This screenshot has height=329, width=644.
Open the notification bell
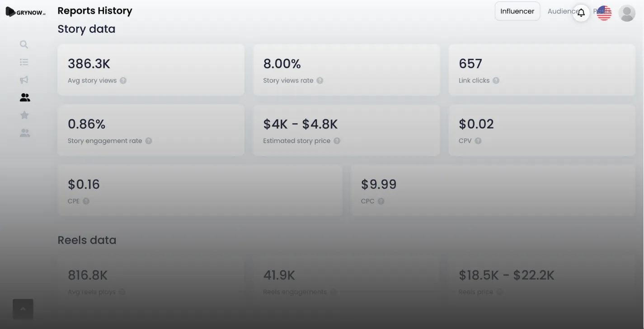tap(581, 13)
